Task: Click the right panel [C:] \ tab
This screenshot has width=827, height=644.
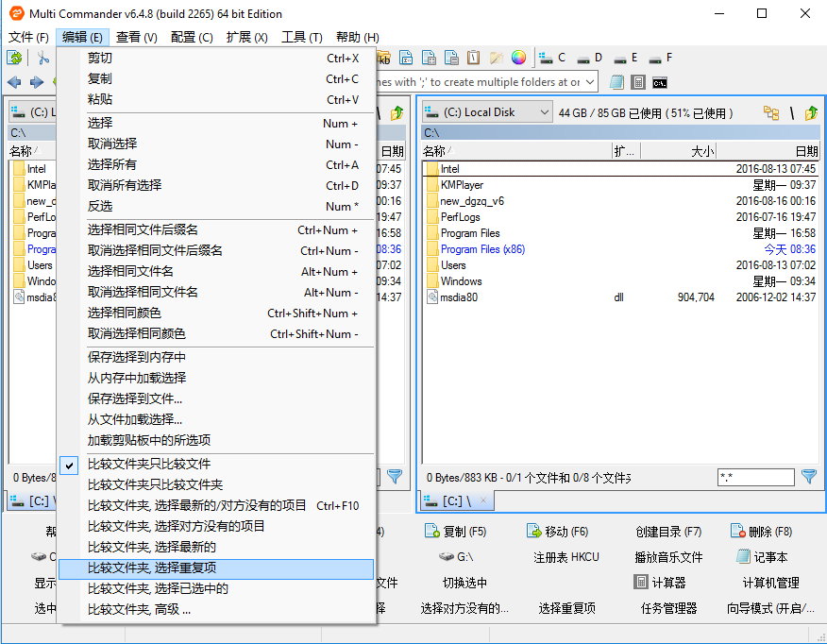Action: [x=457, y=500]
